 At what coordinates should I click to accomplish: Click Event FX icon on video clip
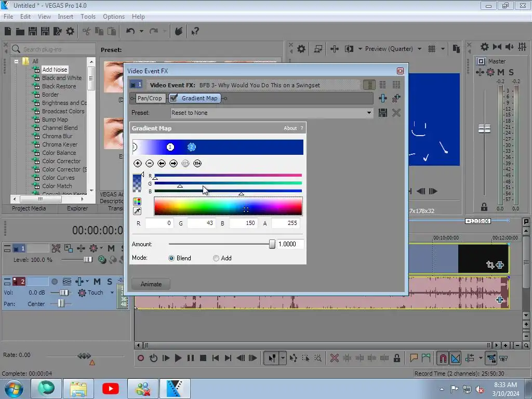(500, 264)
